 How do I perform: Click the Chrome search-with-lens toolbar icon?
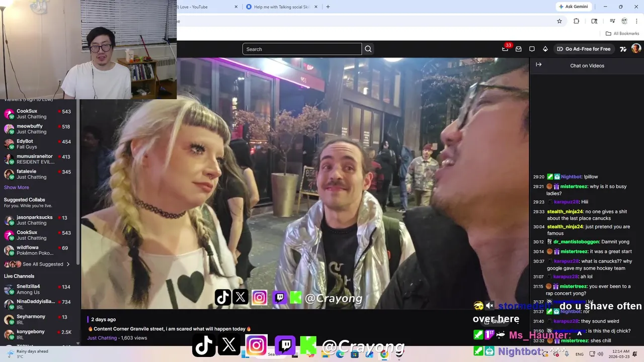click(594, 21)
